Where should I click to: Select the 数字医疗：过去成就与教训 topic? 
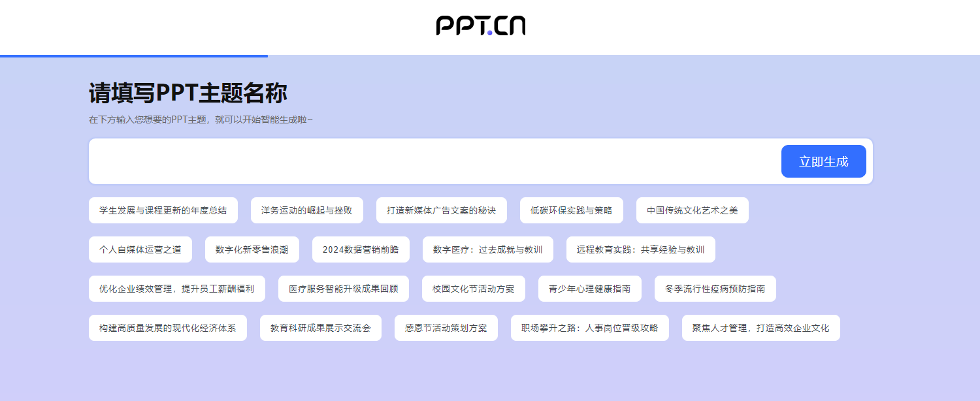point(488,249)
